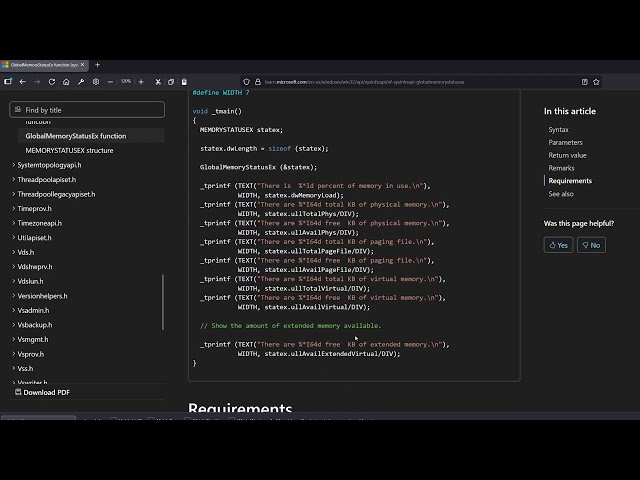
Task: Open MEMORYSTATUSEX structure page
Action: [69, 151]
